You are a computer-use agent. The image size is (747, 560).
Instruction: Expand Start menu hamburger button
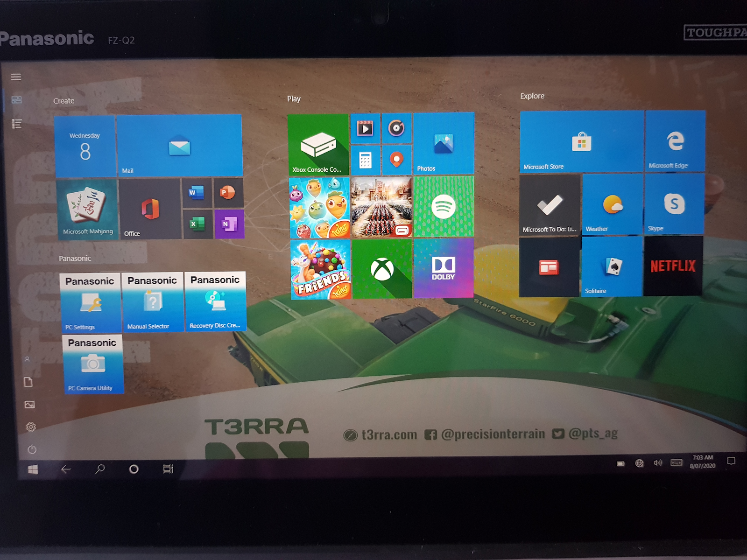point(16,77)
